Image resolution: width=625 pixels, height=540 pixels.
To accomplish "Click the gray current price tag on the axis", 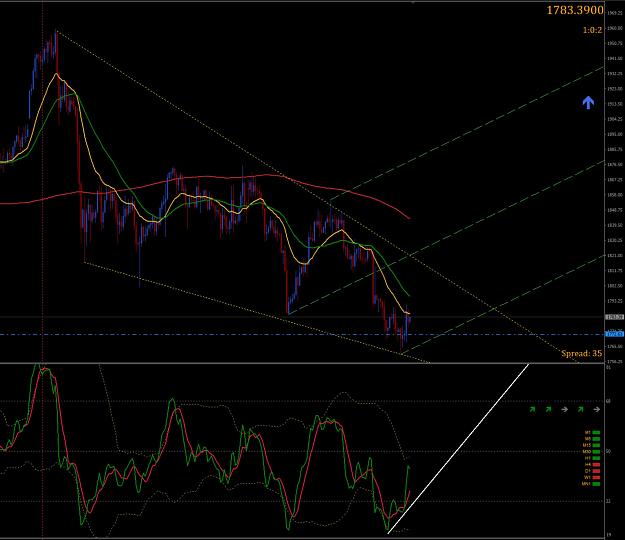I will coord(615,317).
